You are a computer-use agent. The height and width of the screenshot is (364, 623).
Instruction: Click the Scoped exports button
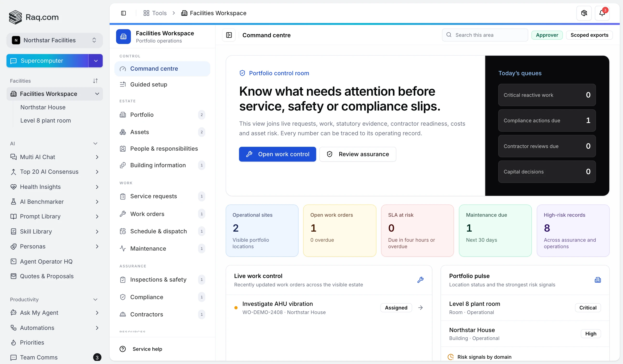click(x=589, y=35)
